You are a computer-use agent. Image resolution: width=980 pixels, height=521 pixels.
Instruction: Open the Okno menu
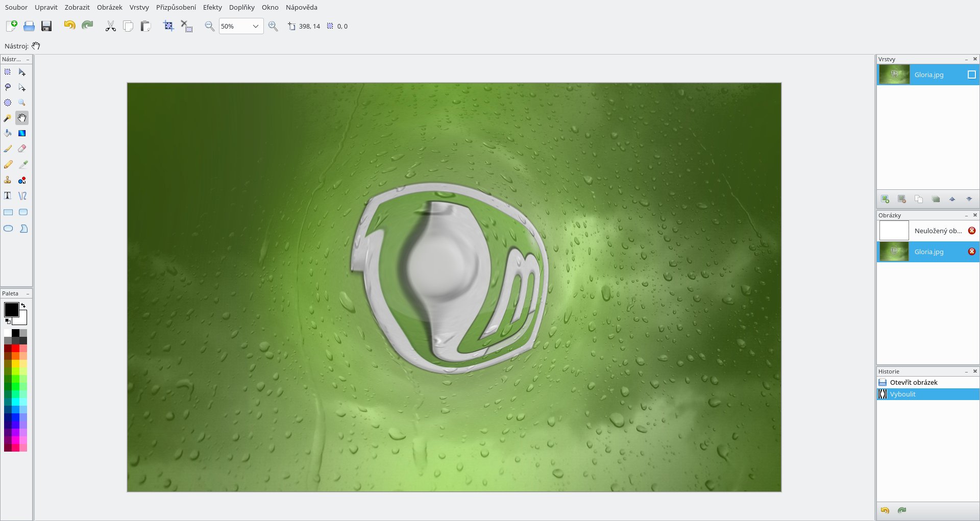pyautogui.click(x=270, y=7)
